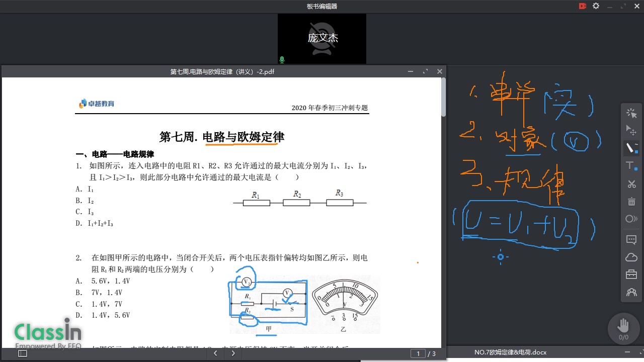Screen dimensions: 644x362
Task: Expand the PDF window to fullscreen
Action: 425,71
